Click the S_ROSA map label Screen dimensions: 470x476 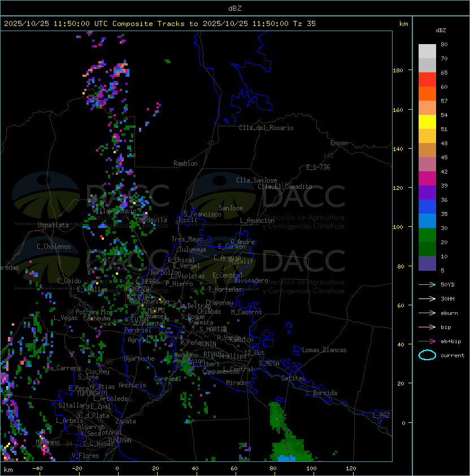coord(269,364)
